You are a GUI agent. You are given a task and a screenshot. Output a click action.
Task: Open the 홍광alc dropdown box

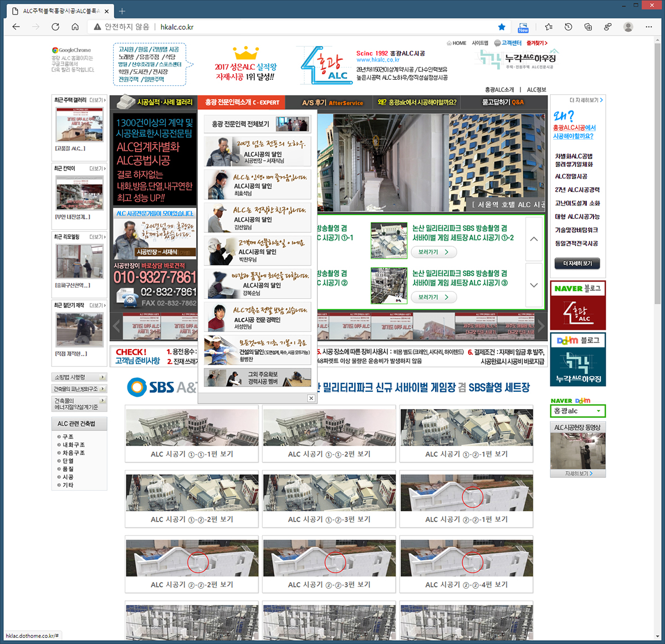pyautogui.click(x=577, y=411)
